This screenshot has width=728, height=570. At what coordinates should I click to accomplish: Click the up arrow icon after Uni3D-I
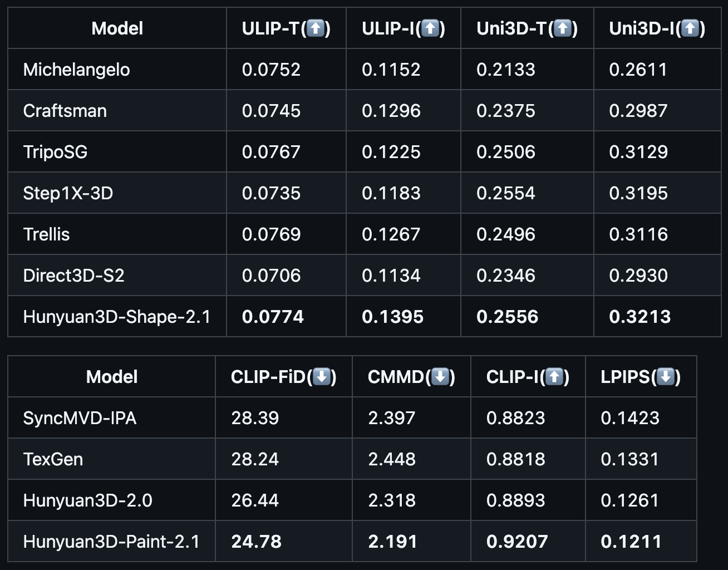(x=690, y=28)
